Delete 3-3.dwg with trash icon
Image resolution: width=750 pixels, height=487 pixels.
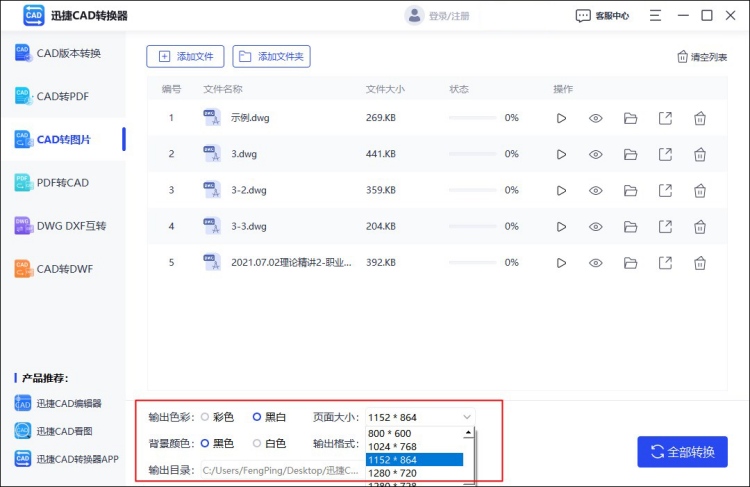coord(700,227)
